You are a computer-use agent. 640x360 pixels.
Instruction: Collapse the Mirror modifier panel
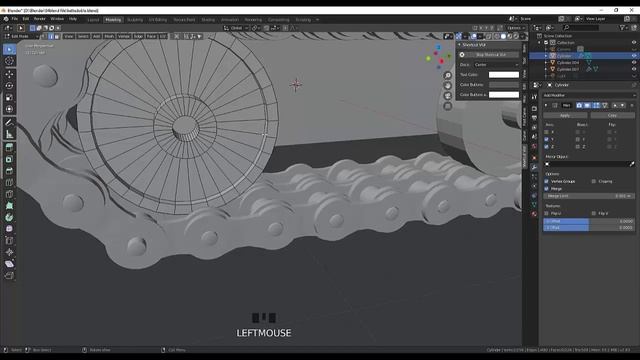click(546, 105)
